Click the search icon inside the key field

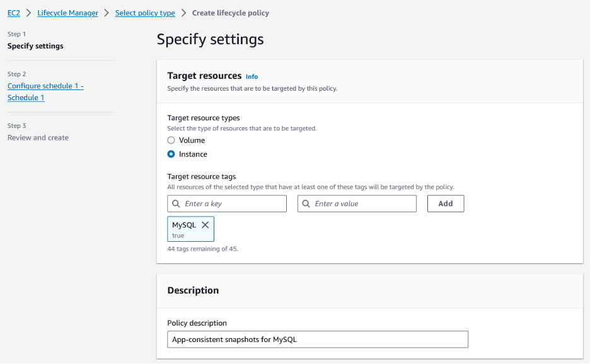click(176, 203)
